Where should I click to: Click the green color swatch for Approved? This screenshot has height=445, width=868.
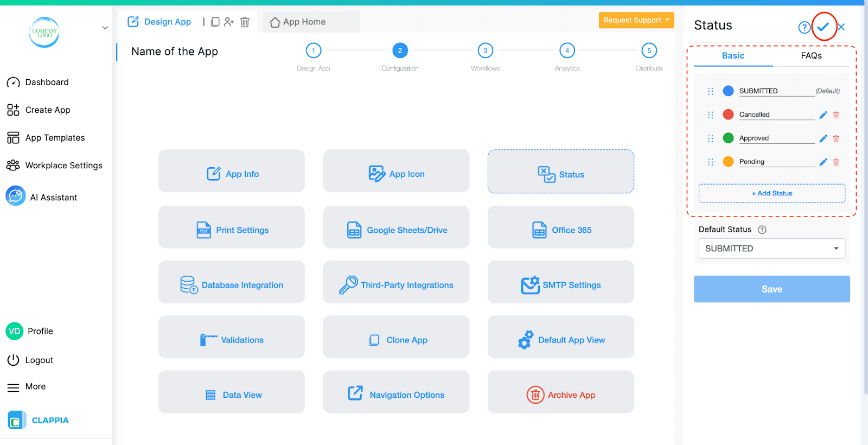(728, 138)
